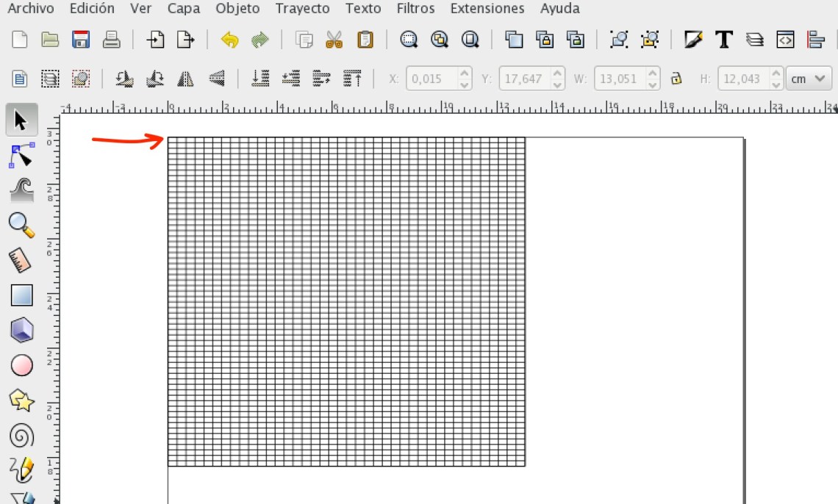Select the Spiral tool
The height and width of the screenshot is (504, 838).
coord(21,436)
